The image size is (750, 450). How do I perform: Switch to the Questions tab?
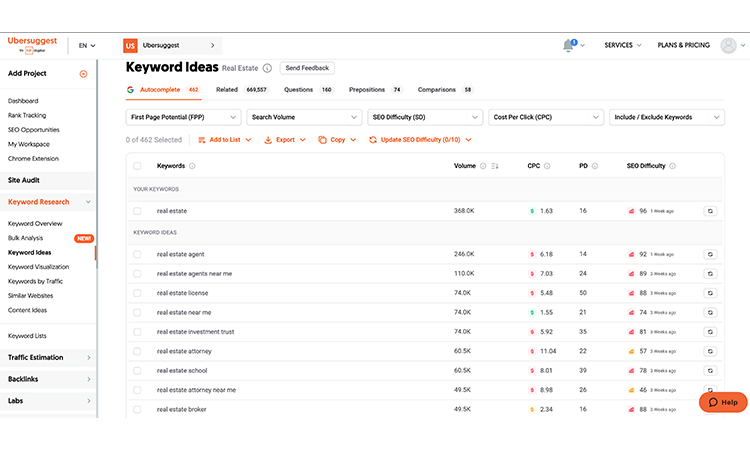(x=309, y=90)
